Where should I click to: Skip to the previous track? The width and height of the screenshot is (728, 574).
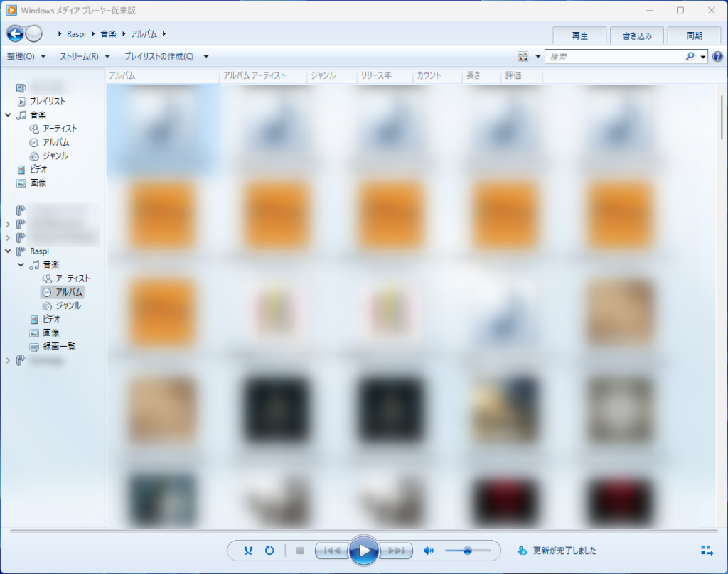331,551
